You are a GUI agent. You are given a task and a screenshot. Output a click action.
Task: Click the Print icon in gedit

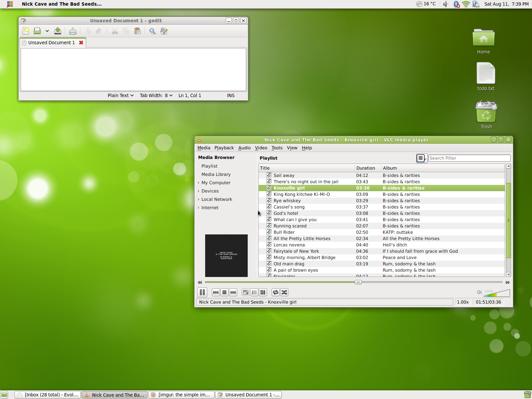coord(73,31)
